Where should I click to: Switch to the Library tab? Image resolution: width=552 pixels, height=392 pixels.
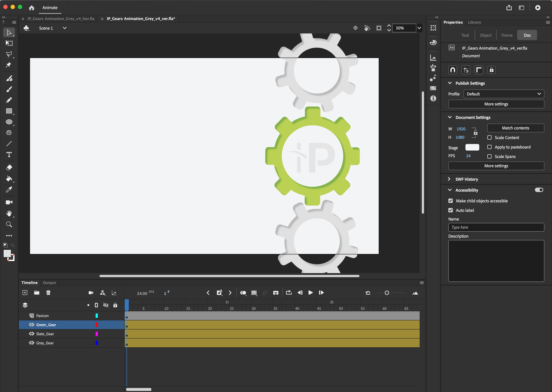474,22
